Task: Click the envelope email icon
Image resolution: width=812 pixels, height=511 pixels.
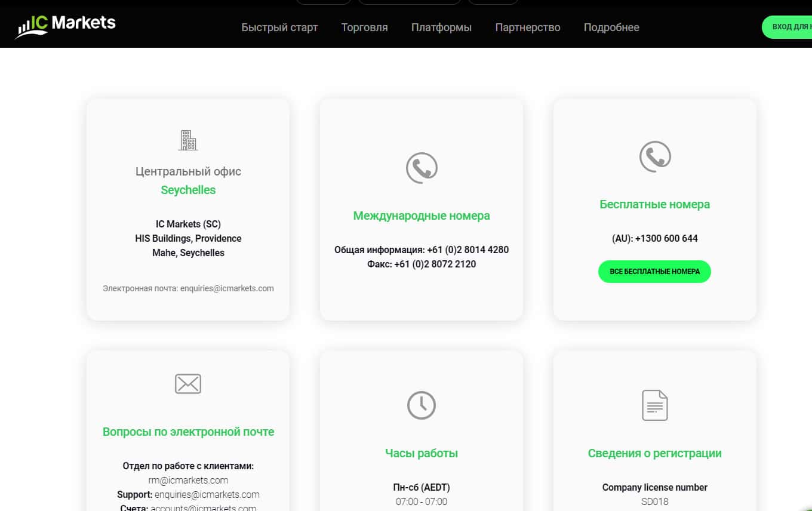Action: 188,384
